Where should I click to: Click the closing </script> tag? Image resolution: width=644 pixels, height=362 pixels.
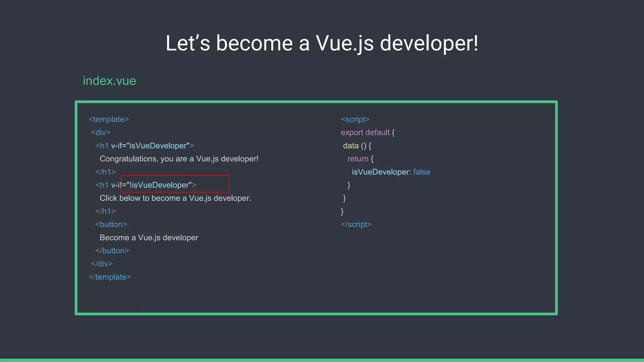pyautogui.click(x=356, y=224)
